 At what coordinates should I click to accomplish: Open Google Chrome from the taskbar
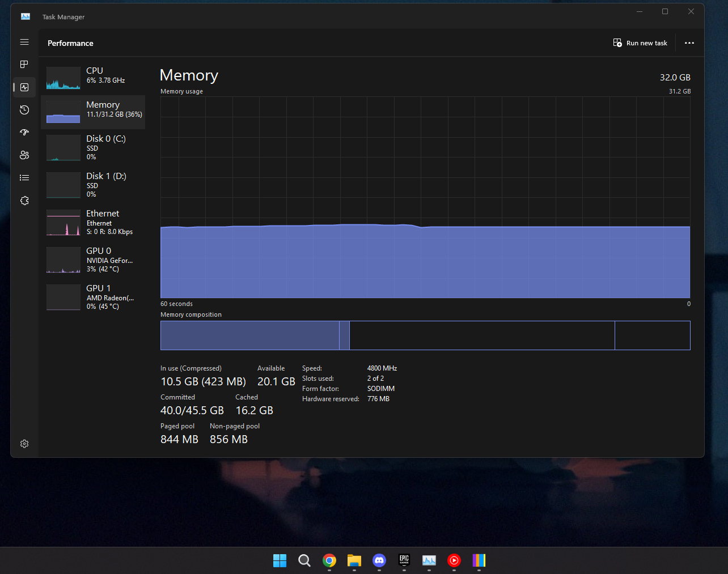click(329, 560)
